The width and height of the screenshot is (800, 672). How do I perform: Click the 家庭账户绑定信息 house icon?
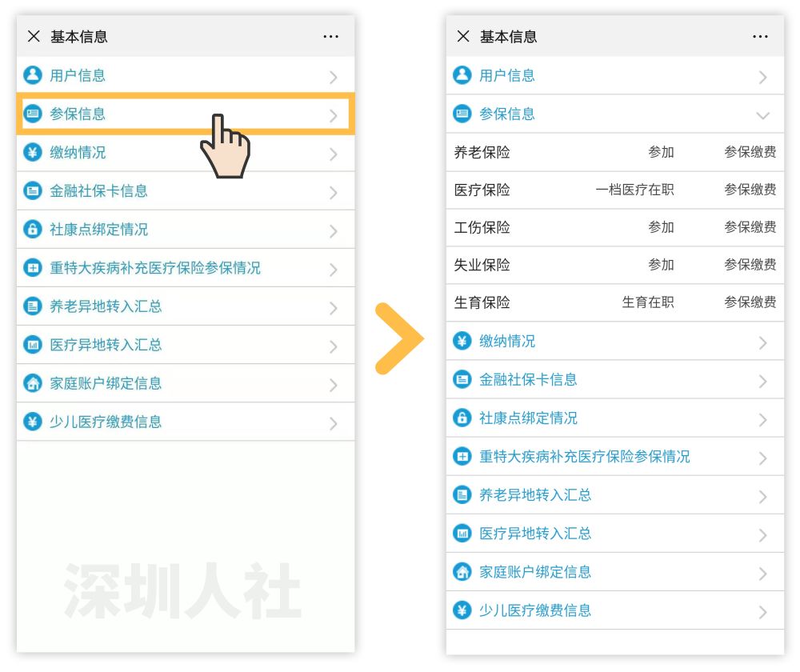click(x=32, y=383)
